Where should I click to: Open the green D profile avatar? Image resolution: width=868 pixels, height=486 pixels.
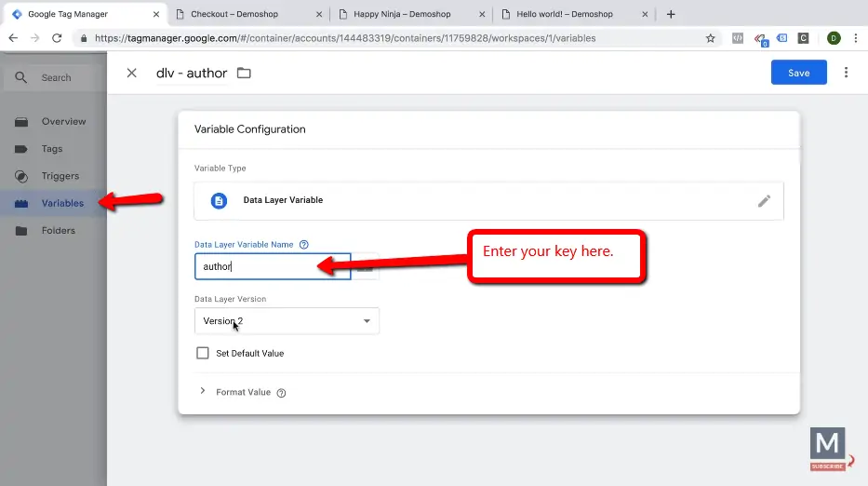(834, 38)
